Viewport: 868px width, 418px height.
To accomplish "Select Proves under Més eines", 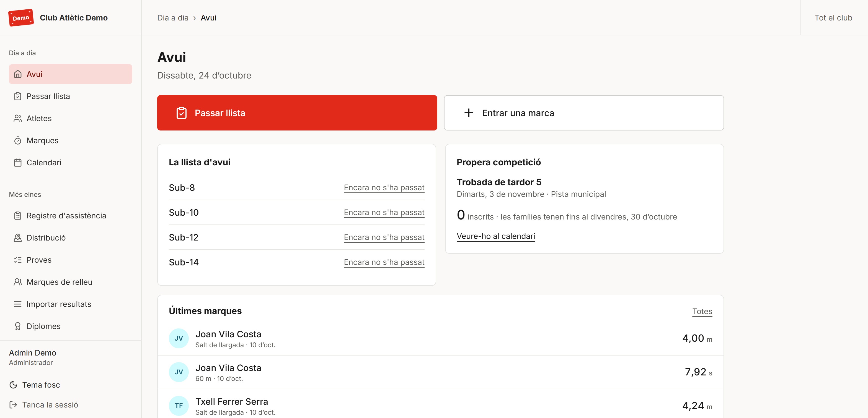I will (70, 260).
